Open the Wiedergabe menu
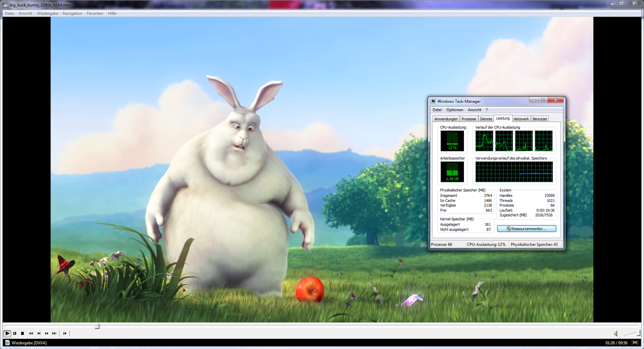The height and width of the screenshot is (349, 644). click(47, 14)
